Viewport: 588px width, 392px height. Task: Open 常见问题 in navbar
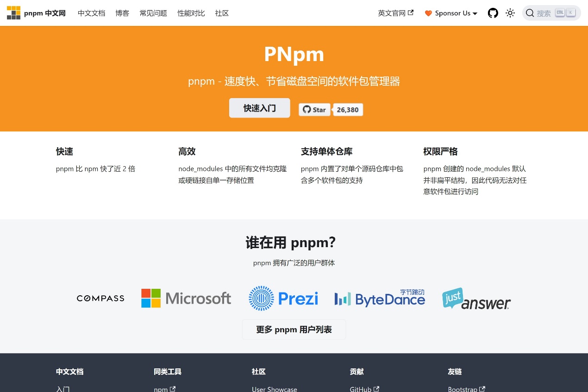153,13
